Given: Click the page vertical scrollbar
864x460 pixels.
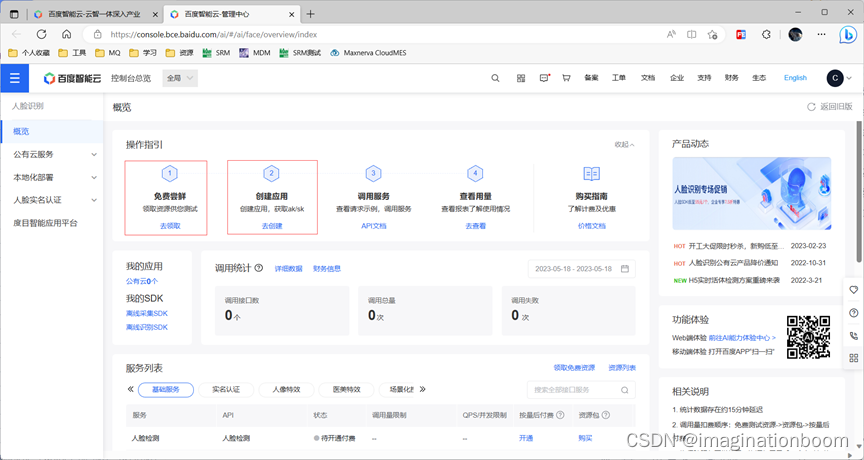Looking at the screenshot, I should click(x=858, y=192).
